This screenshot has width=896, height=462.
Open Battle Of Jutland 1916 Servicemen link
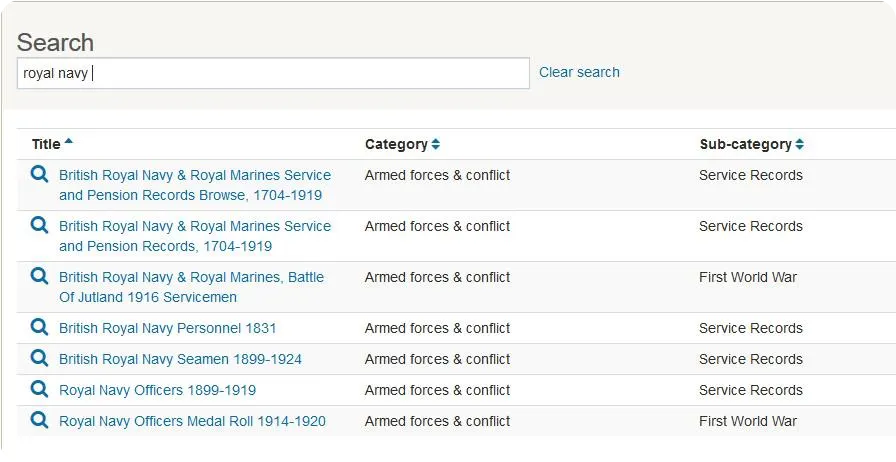tap(191, 287)
